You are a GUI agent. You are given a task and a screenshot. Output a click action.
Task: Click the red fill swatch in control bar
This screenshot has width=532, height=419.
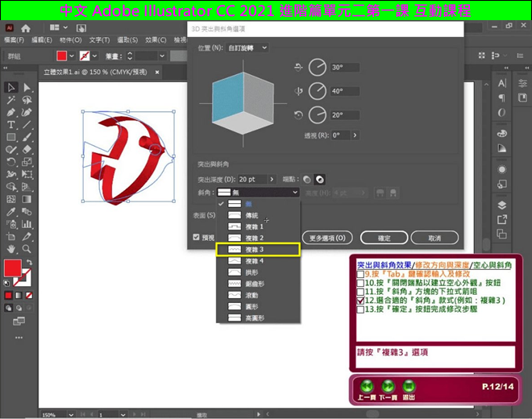click(x=61, y=56)
